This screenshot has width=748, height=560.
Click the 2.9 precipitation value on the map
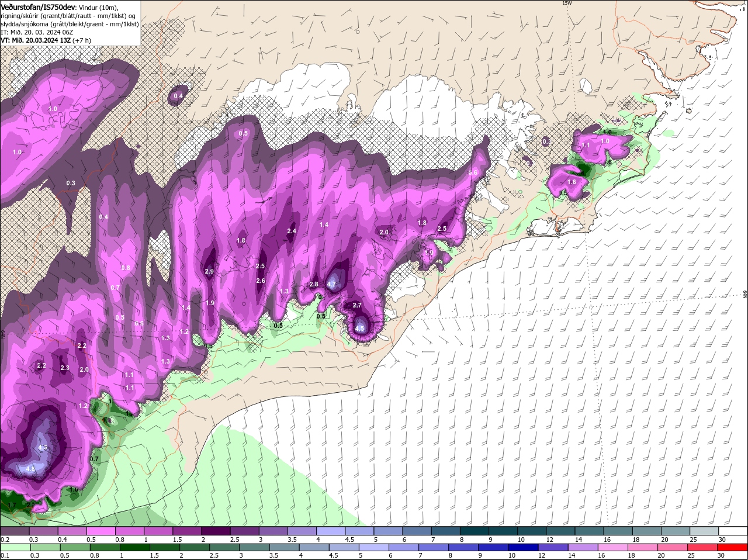209,271
